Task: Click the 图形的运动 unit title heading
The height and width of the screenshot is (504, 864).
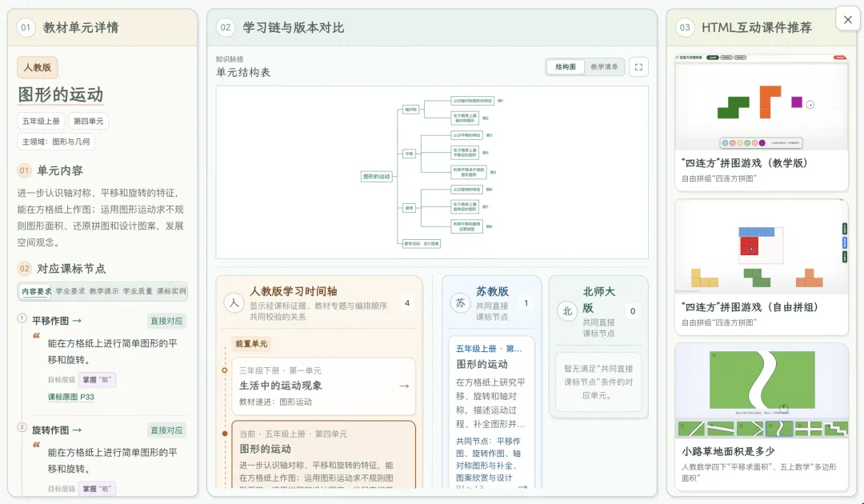Action: (61, 94)
